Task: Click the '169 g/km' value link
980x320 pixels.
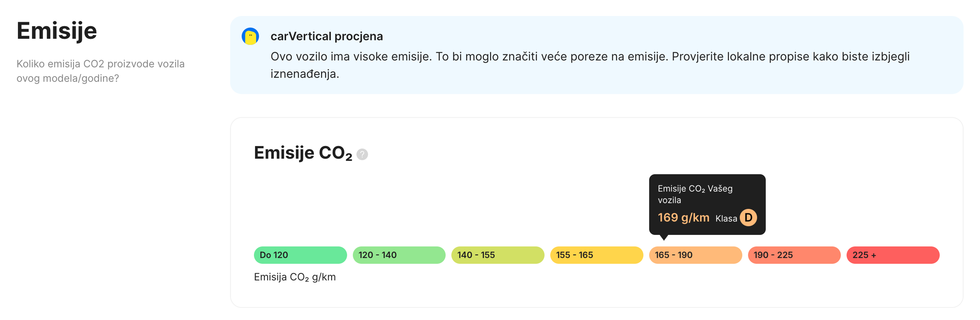Action: (684, 218)
